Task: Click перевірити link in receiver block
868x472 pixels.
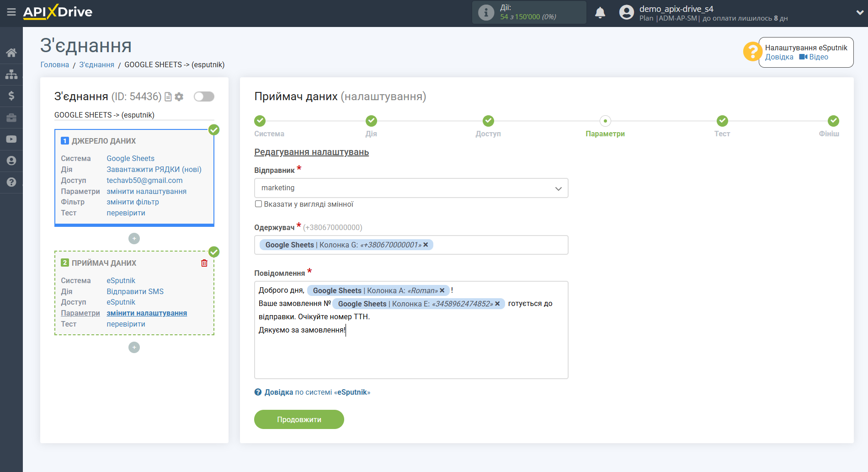Action: (126, 324)
